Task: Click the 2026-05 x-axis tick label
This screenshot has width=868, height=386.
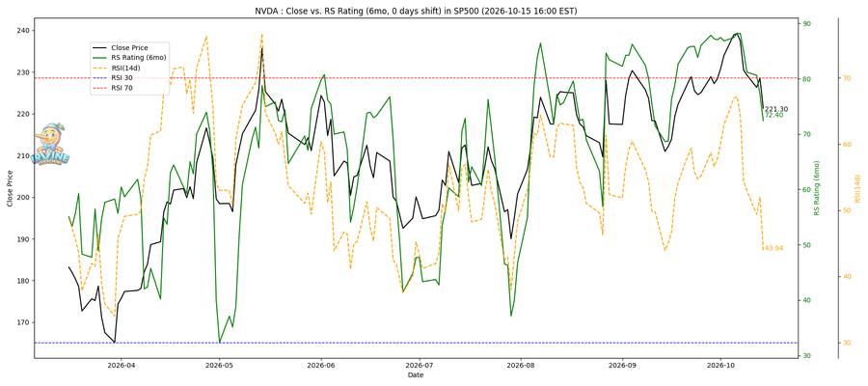Action: [220, 366]
